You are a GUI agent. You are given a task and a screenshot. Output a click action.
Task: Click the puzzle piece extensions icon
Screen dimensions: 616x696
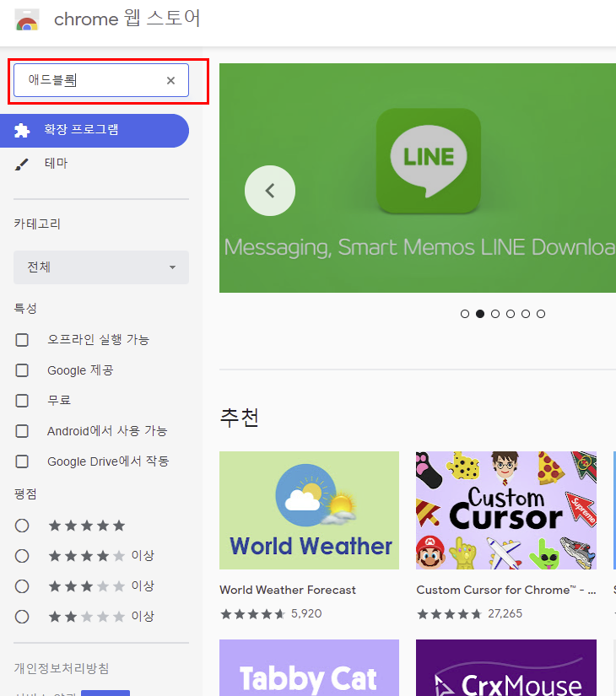click(22, 131)
